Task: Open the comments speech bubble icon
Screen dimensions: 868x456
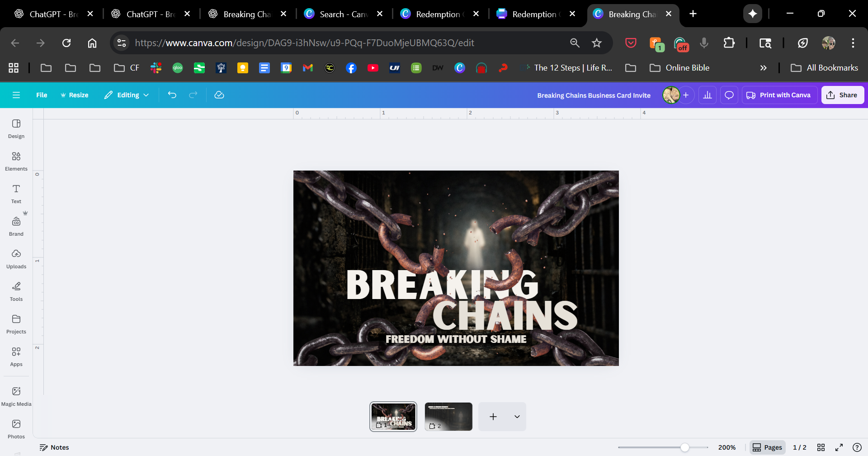Action: pyautogui.click(x=729, y=95)
